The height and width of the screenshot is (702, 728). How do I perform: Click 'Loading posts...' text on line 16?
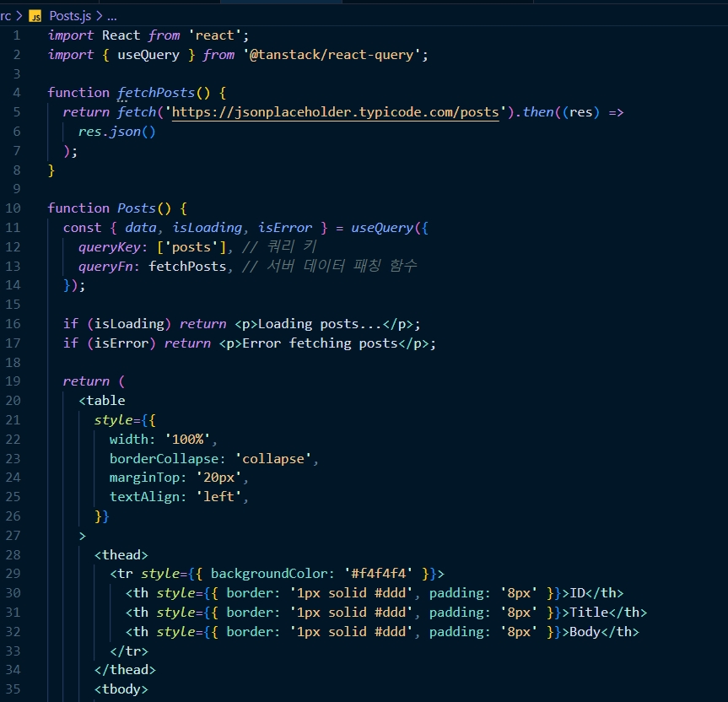(320, 324)
